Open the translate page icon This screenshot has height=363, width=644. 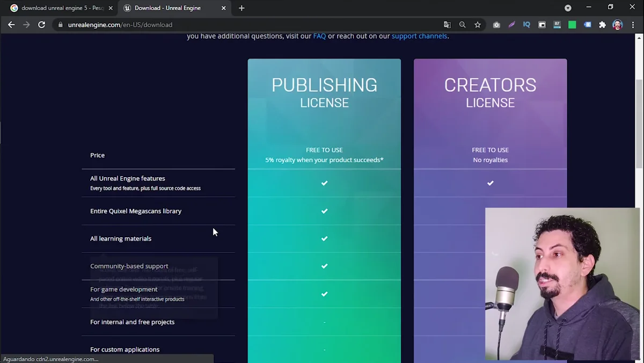(x=447, y=25)
